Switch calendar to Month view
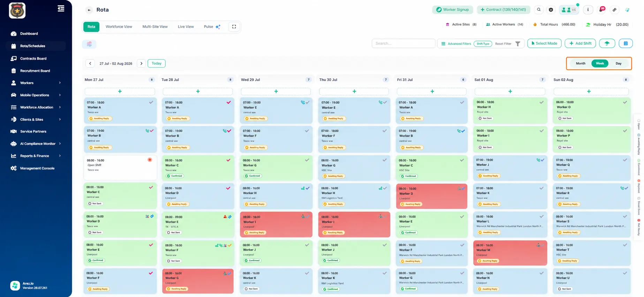 pyautogui.click(x=581, y=64)
